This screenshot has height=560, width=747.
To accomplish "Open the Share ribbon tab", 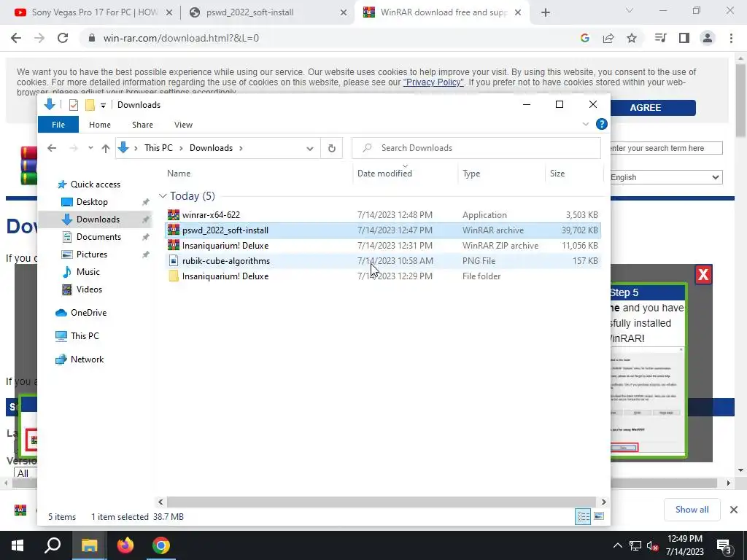I will [142, 125].
